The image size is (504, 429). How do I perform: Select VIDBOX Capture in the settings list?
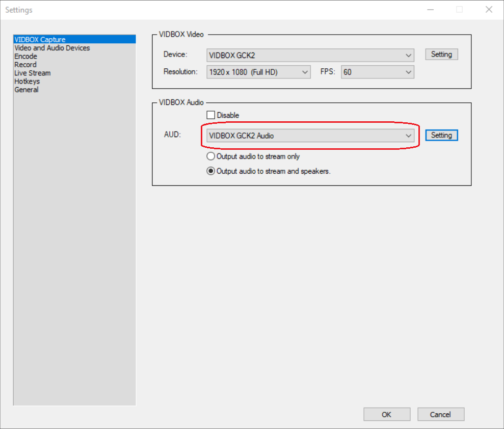point(40,39)
